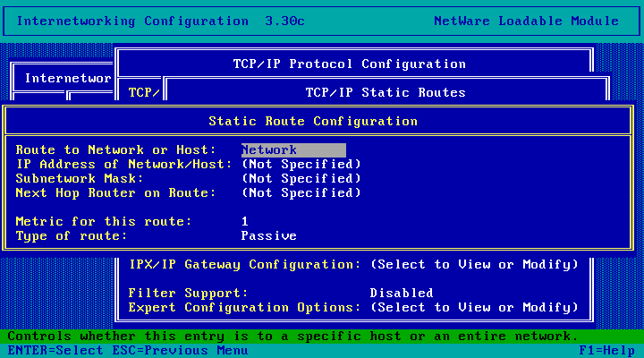This screenshot has width=644, height=358.
Task: Click the Type of route label
Action: click(x=72, y=236)
